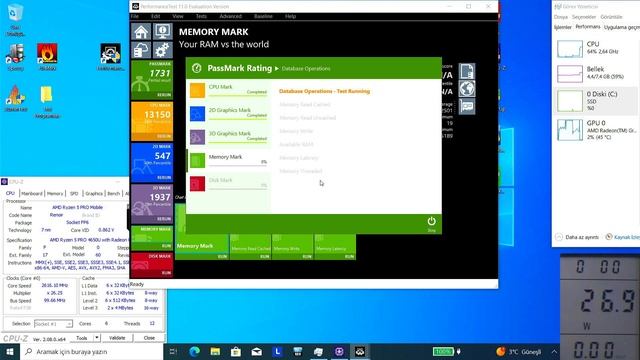Open the File menu in PerformanceTest

tap(135, 16)
